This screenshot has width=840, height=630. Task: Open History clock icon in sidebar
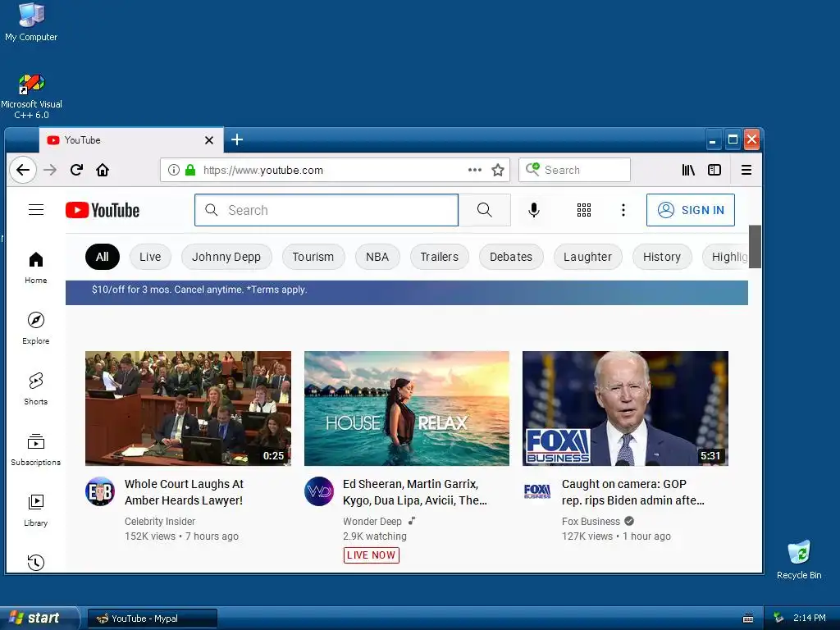[x=36, y=562]
